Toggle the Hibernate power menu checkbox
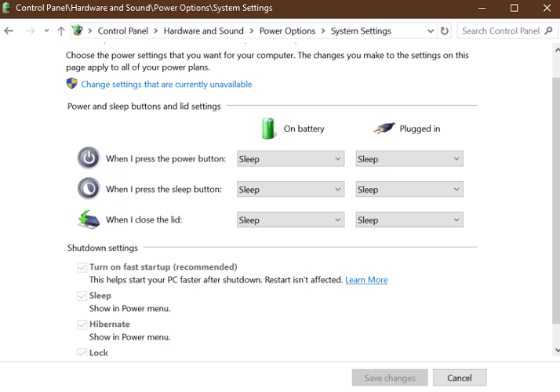 tap(82, 324)
